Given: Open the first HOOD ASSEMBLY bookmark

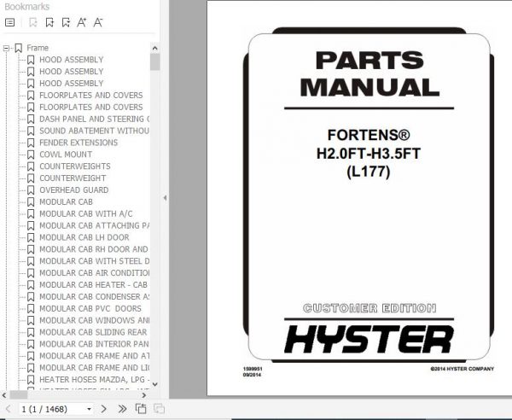Looking at the screenshot, I should coord(71,60).
